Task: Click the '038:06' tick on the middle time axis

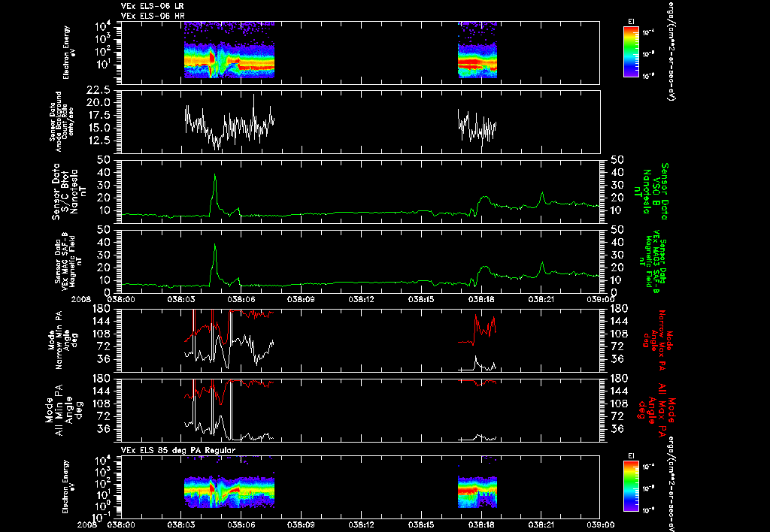Action: pyautogui.click(x=241, y=299)
